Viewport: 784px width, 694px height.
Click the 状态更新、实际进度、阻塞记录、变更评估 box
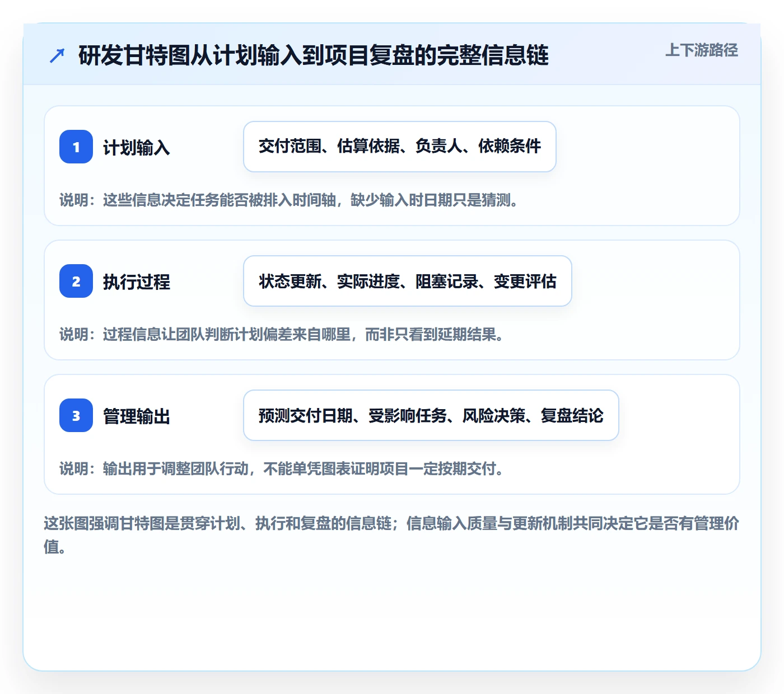pyautogui.click(x=408, y=281)
